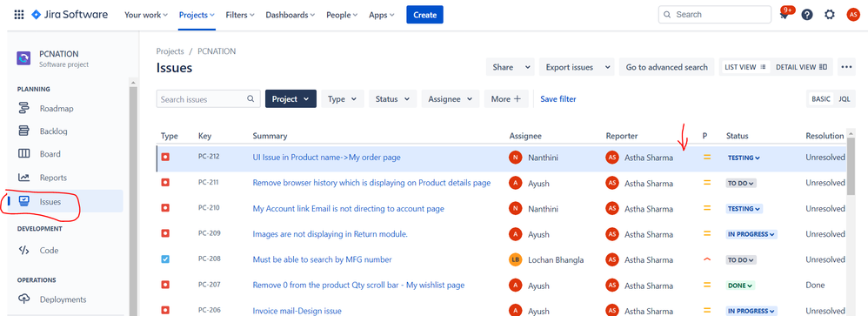
Task: Open the three-dot more actions menu
Action: 846,67
